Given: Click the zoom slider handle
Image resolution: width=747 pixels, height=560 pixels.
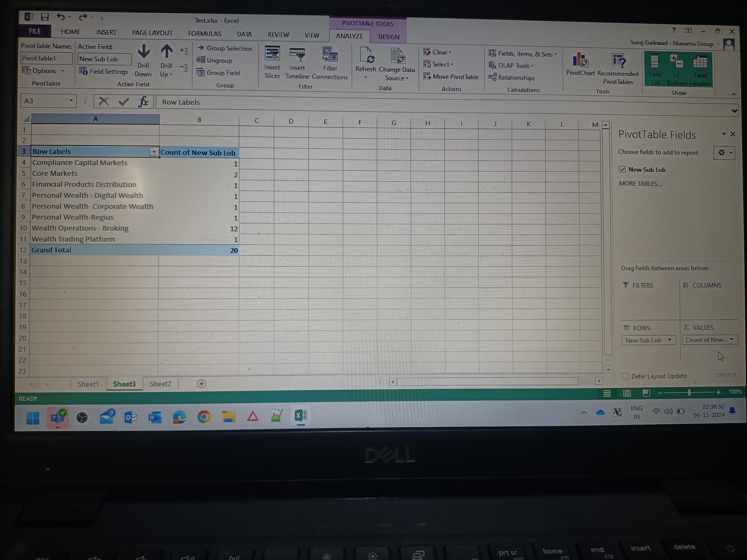Looking at the screenshot, I should pos(689,392).
